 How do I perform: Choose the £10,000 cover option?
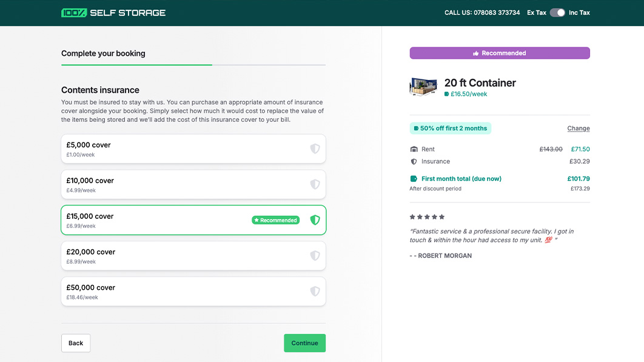(x=182, y=185)
